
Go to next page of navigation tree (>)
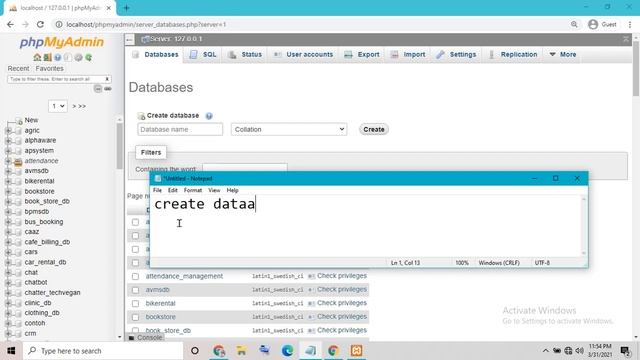pos(74,106)
